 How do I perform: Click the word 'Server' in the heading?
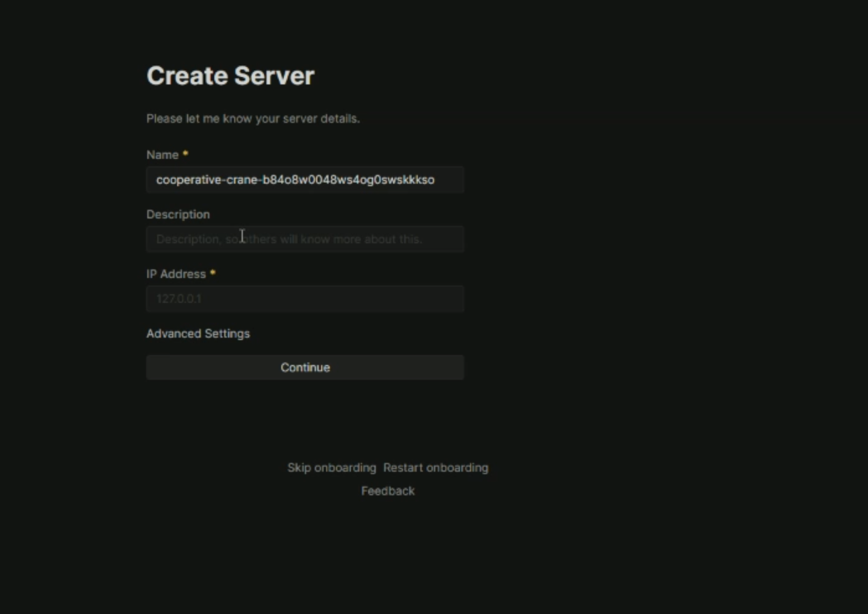(x=274, y=76)
